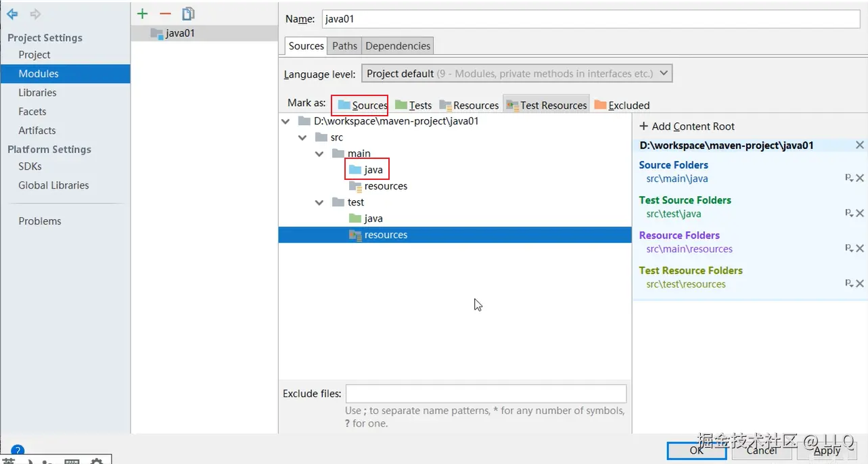Mark folder as Resources
Image resolution: width=868 pixels, height=464 pixels.
(x=469, y=105)
